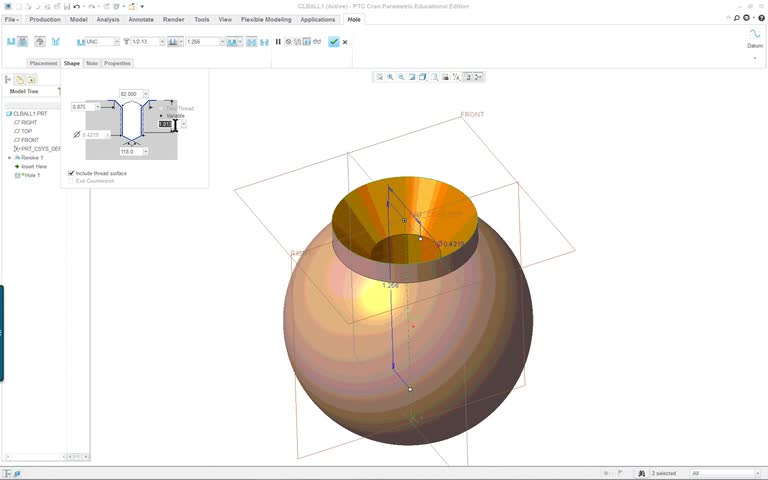Click the thread funnel icon beside 1/2-13
The image size is (768, 480).
[126, 42]
